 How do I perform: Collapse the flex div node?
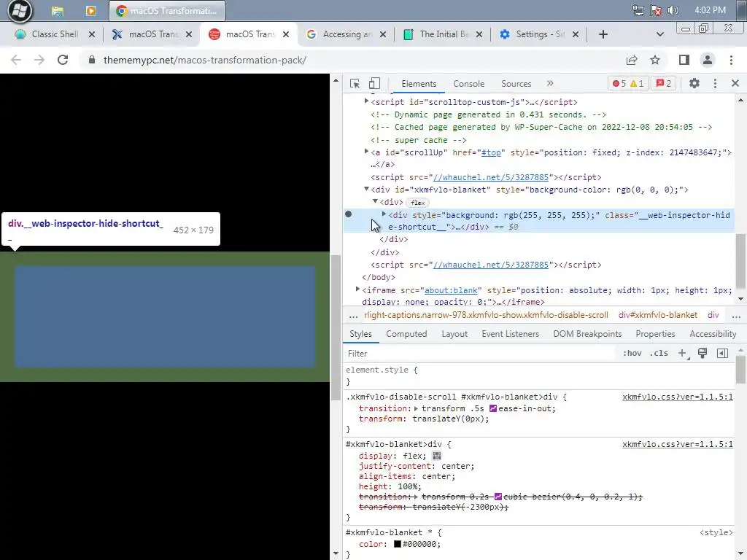(x=375, y=201)
